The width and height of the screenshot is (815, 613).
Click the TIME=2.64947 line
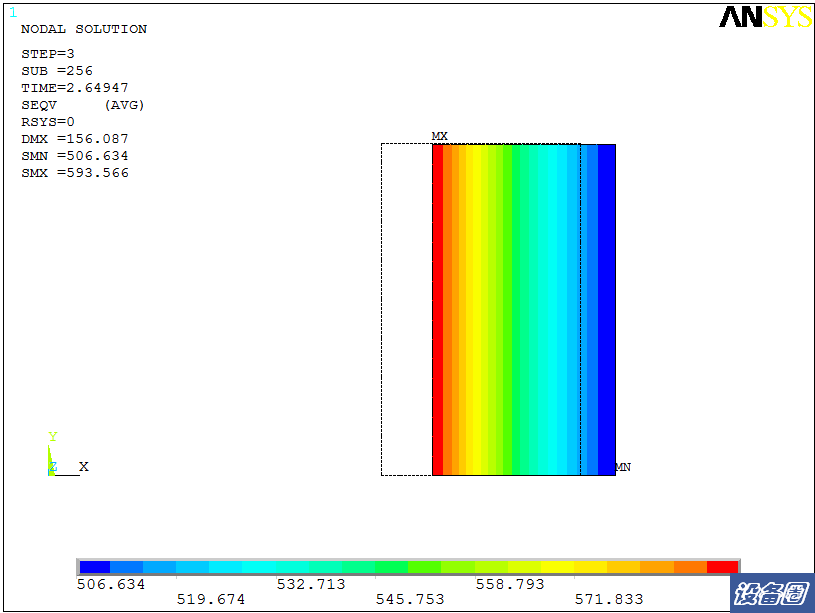coord(75,88)
